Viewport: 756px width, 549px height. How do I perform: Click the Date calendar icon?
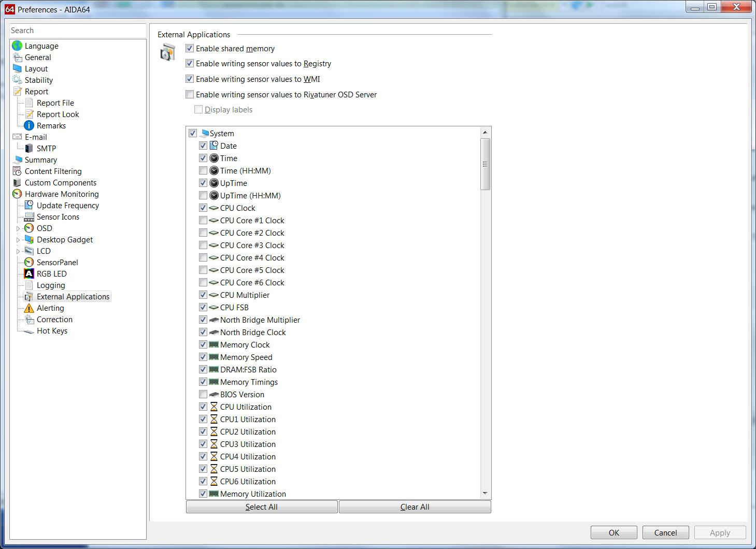click(x=214, y=146)
